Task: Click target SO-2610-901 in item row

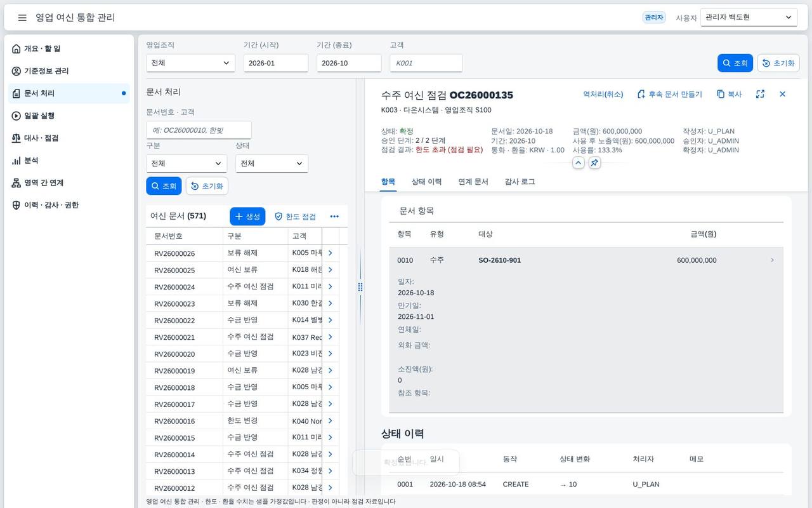Action: pos(499,260)
